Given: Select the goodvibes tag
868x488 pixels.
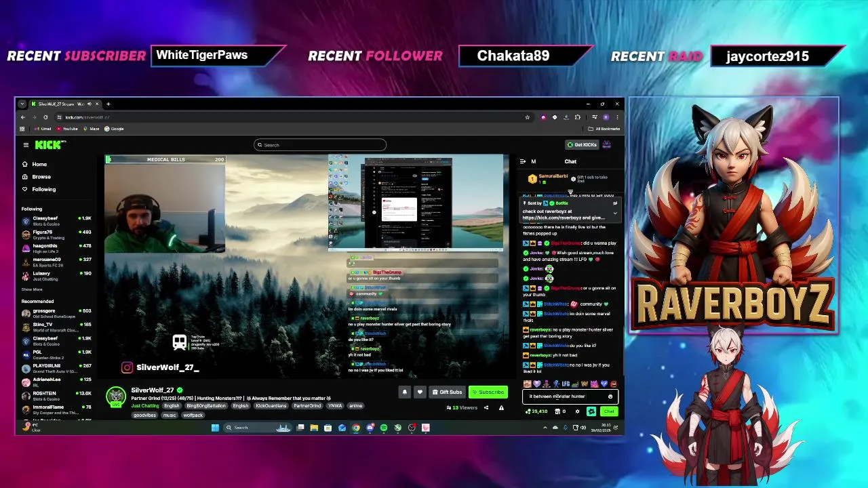Looking at the screenshot, I should click(144, 415).
